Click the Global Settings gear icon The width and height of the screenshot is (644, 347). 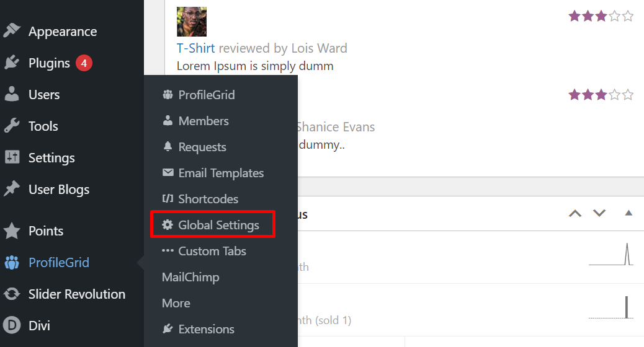point(167,224)
